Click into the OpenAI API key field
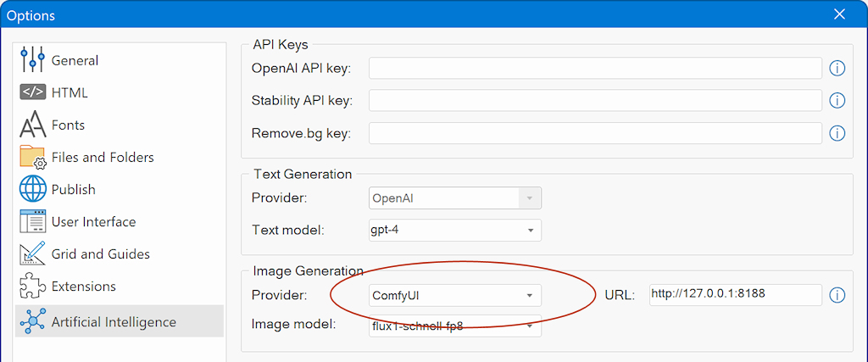Screen dimensions: 868x362 click(x=595, y=69)
